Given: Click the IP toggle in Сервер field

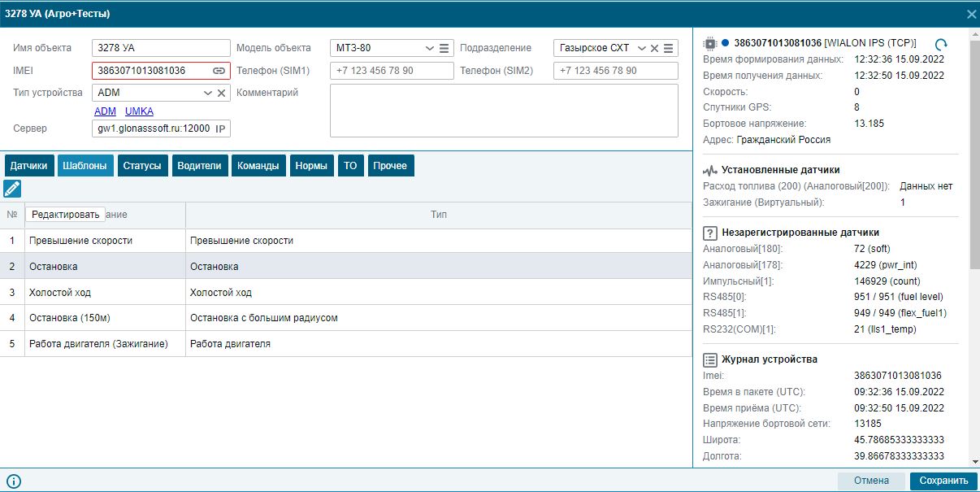Looking at the screenshot, I should 220,128.
